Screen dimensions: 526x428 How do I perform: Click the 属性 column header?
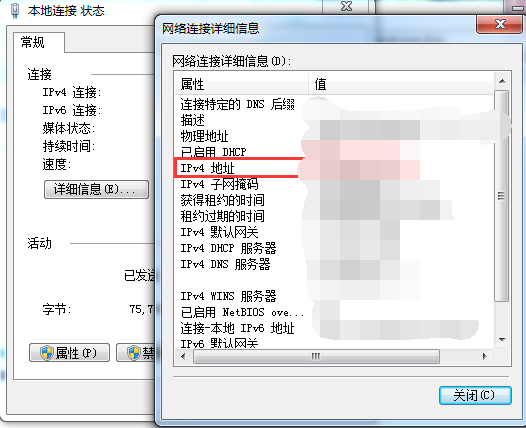(x=241, y=84)
